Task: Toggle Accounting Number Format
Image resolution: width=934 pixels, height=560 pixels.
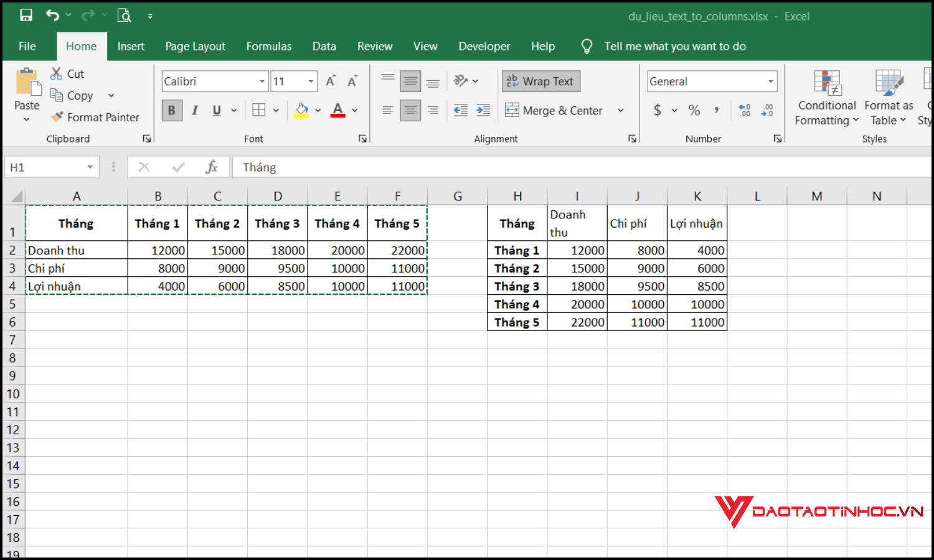Action: pos(659,110)
